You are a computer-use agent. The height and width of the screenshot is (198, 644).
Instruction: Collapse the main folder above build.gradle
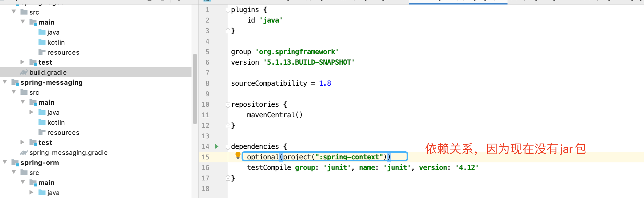coord(23,22)
